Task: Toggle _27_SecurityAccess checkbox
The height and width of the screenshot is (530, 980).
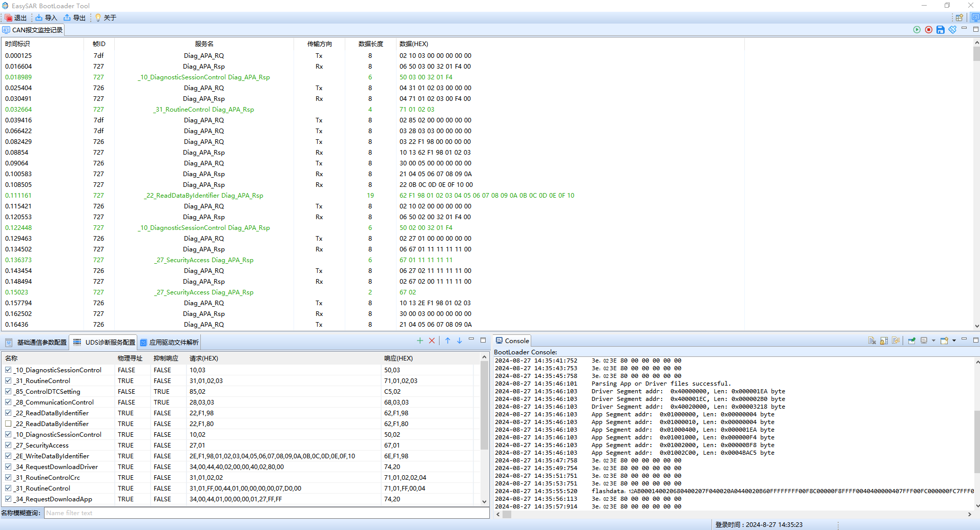Action: tap(8, 445)
